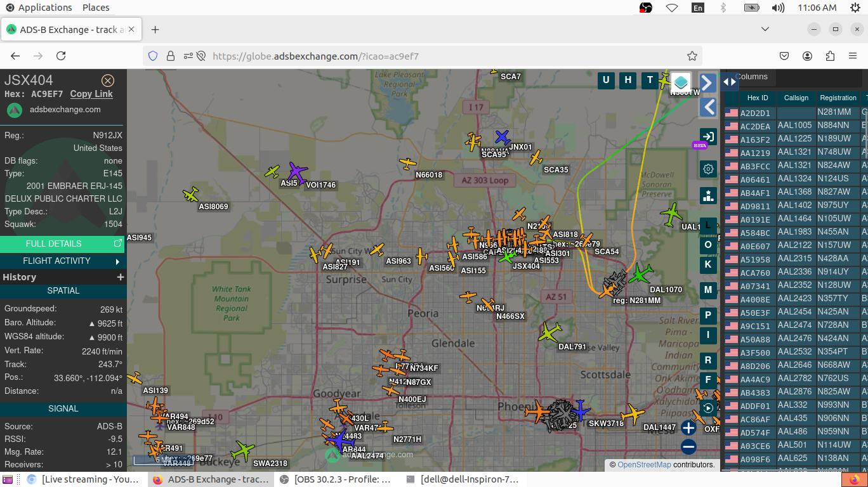Switch to ADS-B Exchange browser tab
Screen dimensions: 868x487
coord(71,30)
